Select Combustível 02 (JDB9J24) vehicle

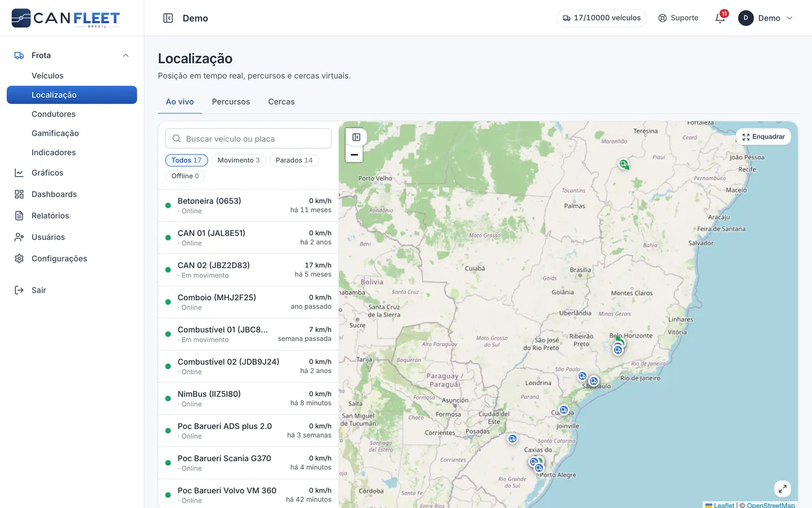[x=248, y=366]
